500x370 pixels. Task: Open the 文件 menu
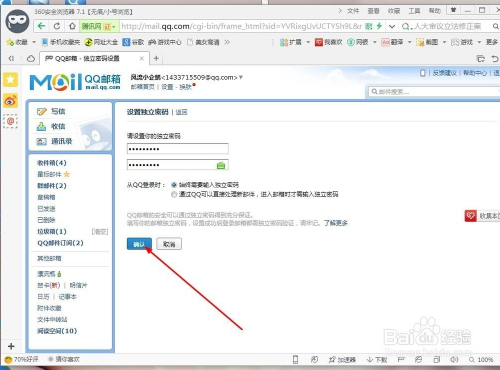[x=353, y=11]
